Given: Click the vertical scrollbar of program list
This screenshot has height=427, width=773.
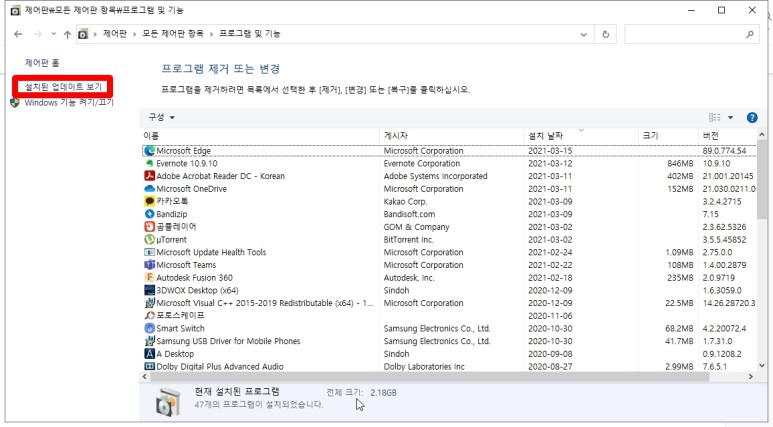Looking at the screenshot, I should click(763, 250).
